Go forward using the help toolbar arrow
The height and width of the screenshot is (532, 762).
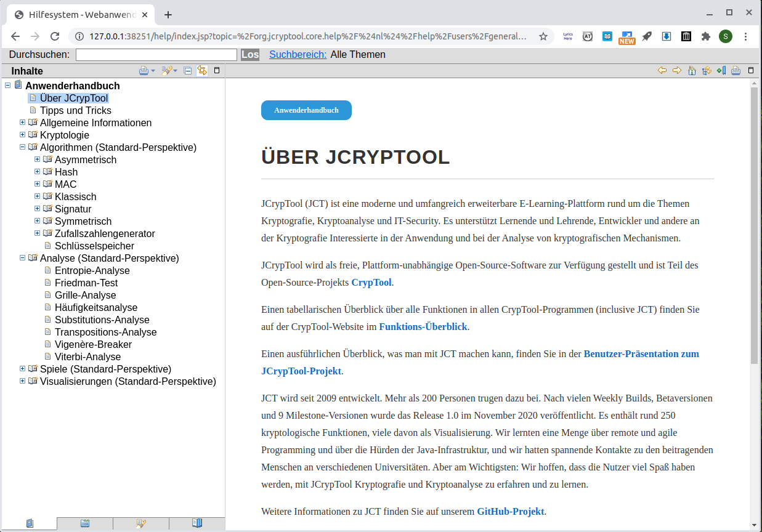677,70
